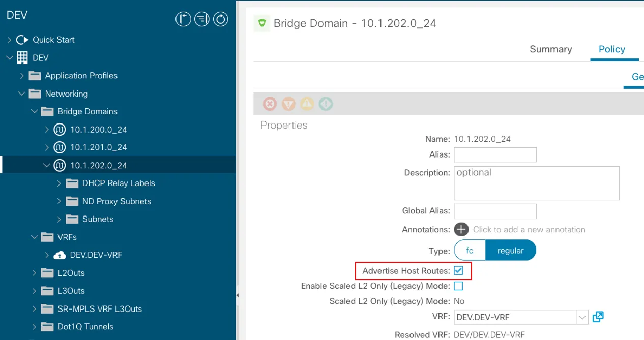Click the DEV.DEV-VRF cloud icon
Viewport: 644px width, 340px height.
[60, 255]
